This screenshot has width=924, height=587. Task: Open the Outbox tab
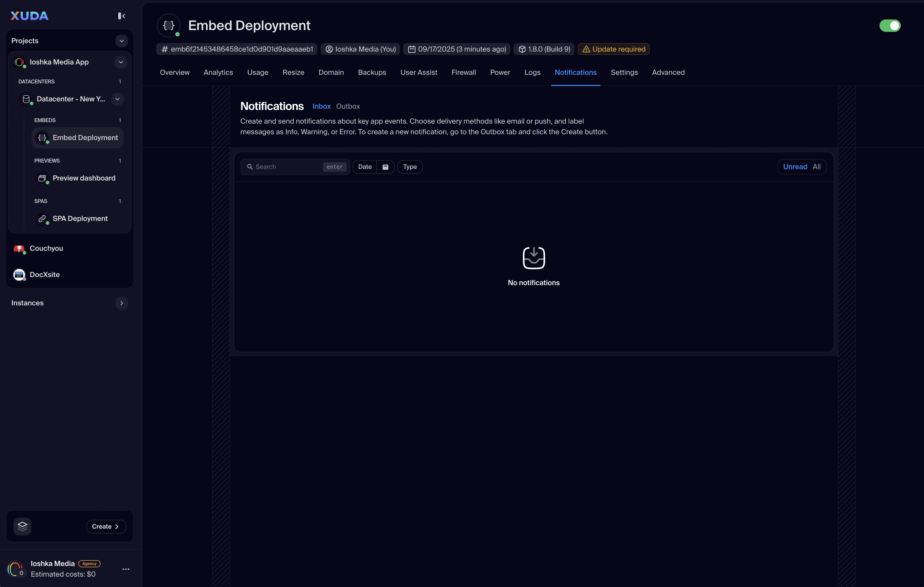(x=348, y=106)
